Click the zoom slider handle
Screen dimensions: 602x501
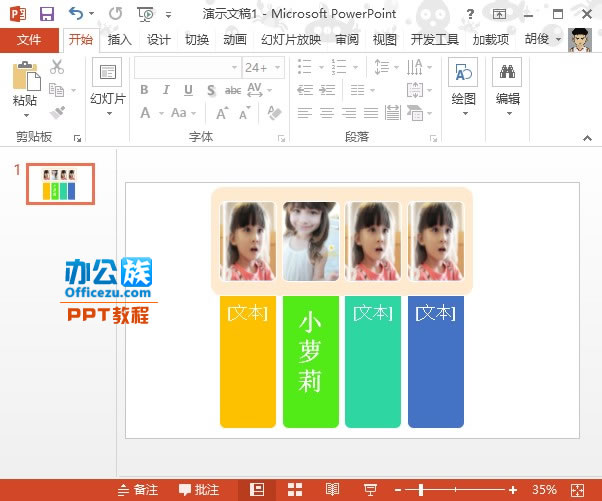[421, 489]
